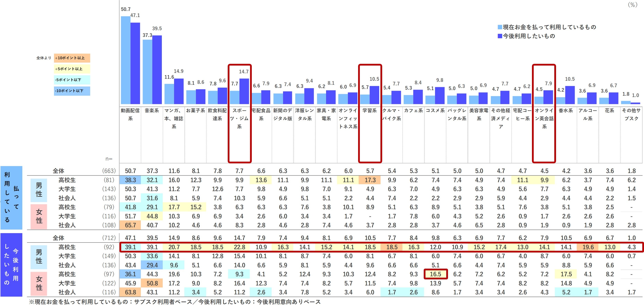
Task: Click the 音楽系 category header
Action: tap(152, 110)
